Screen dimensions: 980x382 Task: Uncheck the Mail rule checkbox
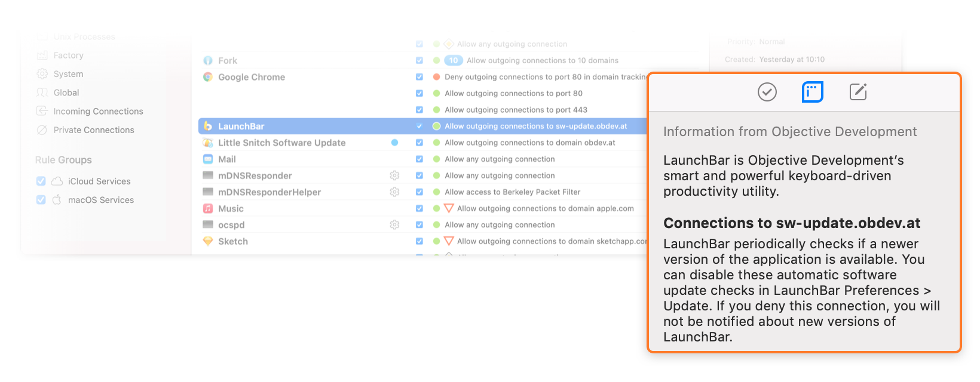tap(419, 159)
